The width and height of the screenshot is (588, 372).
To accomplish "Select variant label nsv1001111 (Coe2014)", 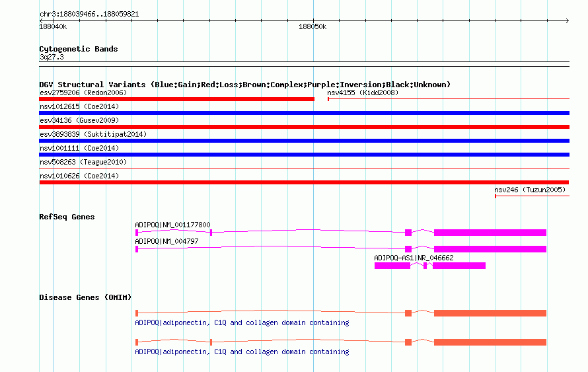I will (x=79, y=148).
